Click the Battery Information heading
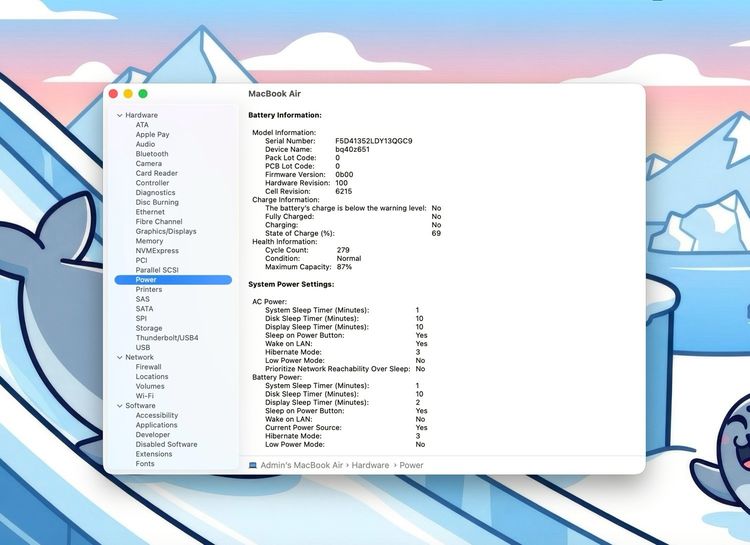 click(x=285, y=115)
